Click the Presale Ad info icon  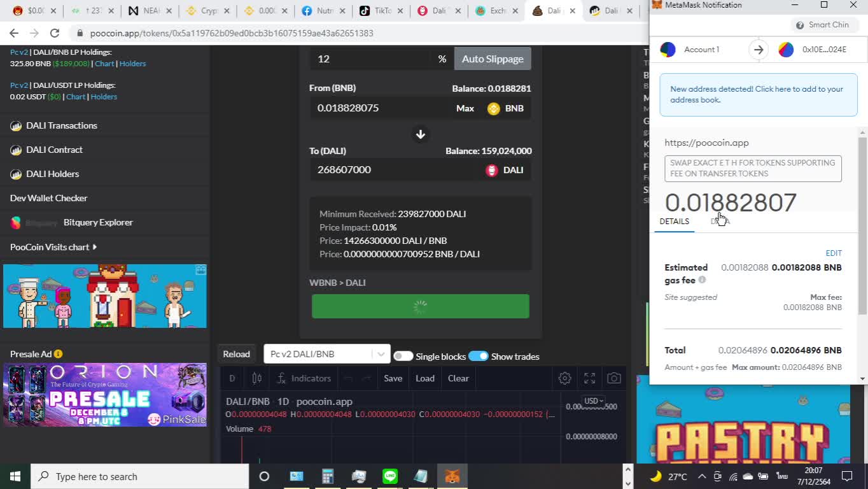[x=58, y=354]
